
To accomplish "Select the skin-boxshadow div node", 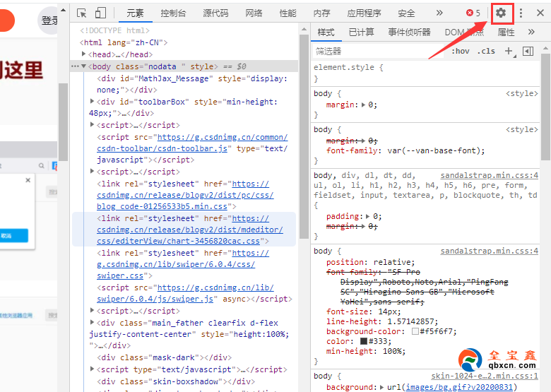I will click(x=176, y=381).
